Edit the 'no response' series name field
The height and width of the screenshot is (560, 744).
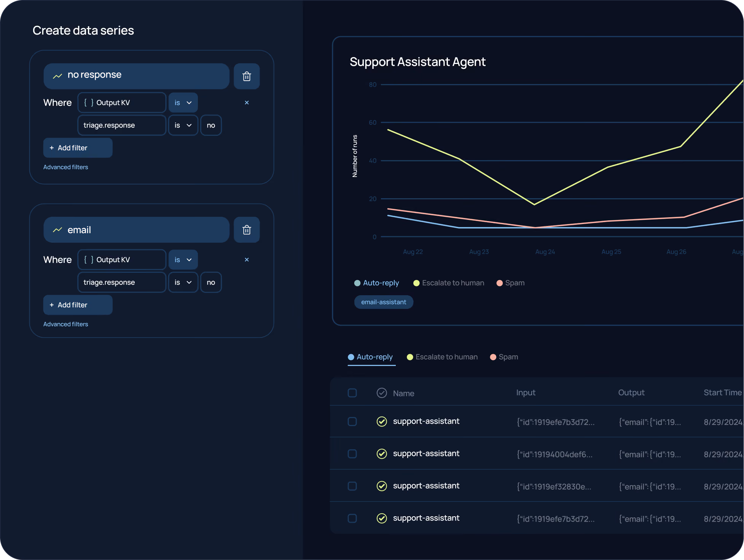(137, 76)
